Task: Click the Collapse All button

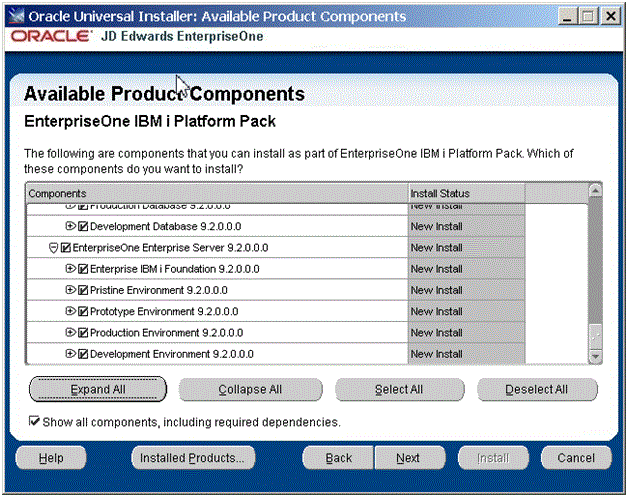Action: [x=250, y=389]
